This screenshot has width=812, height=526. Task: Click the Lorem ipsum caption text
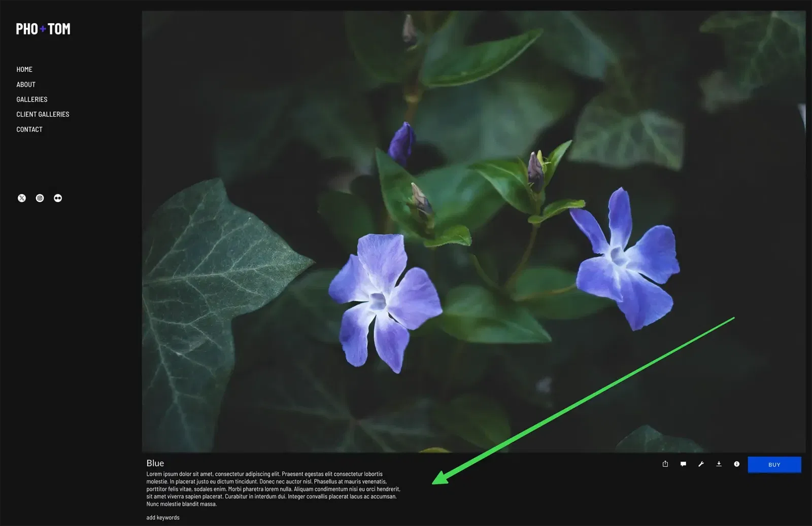(x=273, y=489)
